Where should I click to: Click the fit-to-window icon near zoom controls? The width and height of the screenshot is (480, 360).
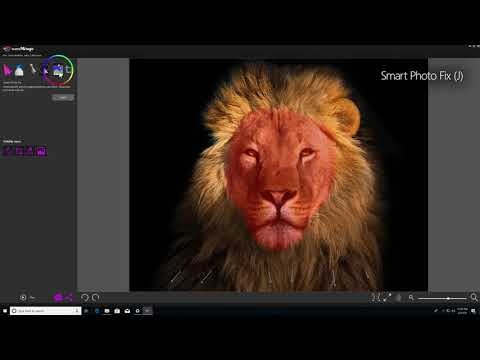(375, 297)
